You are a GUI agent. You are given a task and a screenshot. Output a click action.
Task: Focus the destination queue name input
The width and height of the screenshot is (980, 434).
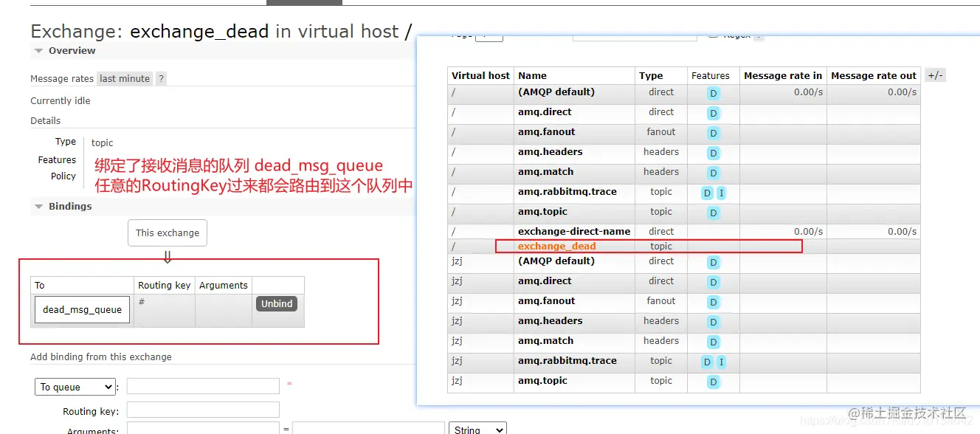203,386
